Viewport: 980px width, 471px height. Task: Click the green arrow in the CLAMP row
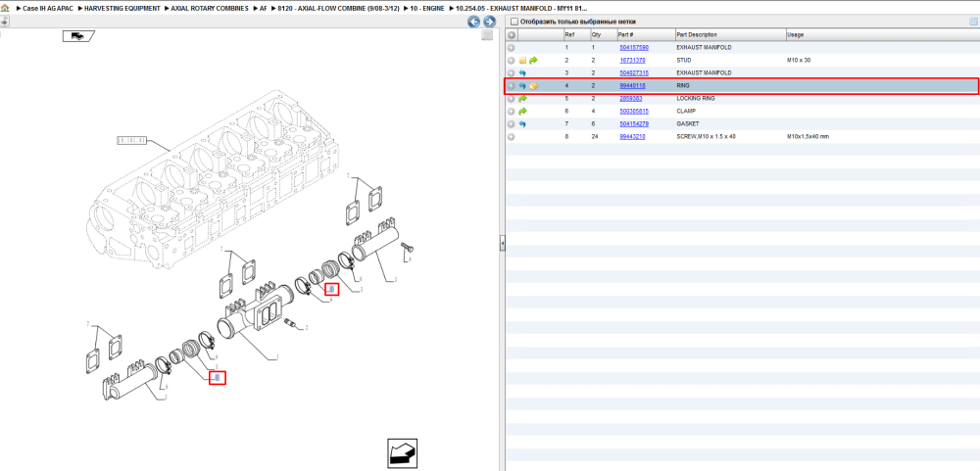tap(522, 112)
